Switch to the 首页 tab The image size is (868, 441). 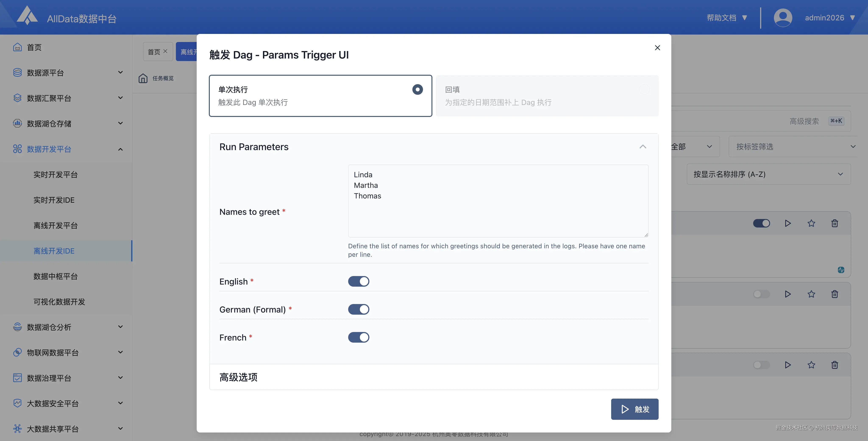(154, 52)
